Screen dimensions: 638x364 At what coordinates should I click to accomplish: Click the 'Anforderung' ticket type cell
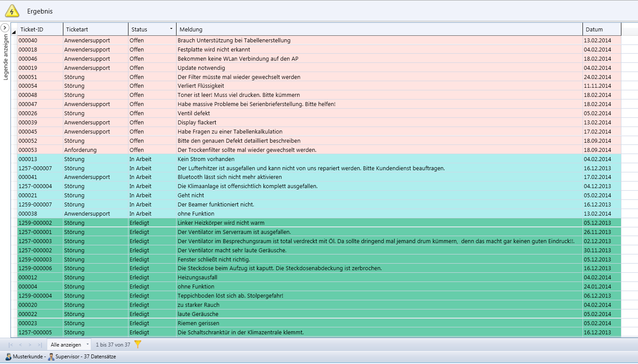point(96,150)
